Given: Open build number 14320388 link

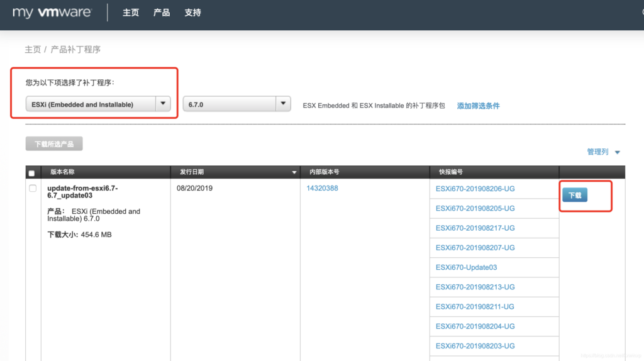Looking at the screenshot, I should [x=322, y=188].
